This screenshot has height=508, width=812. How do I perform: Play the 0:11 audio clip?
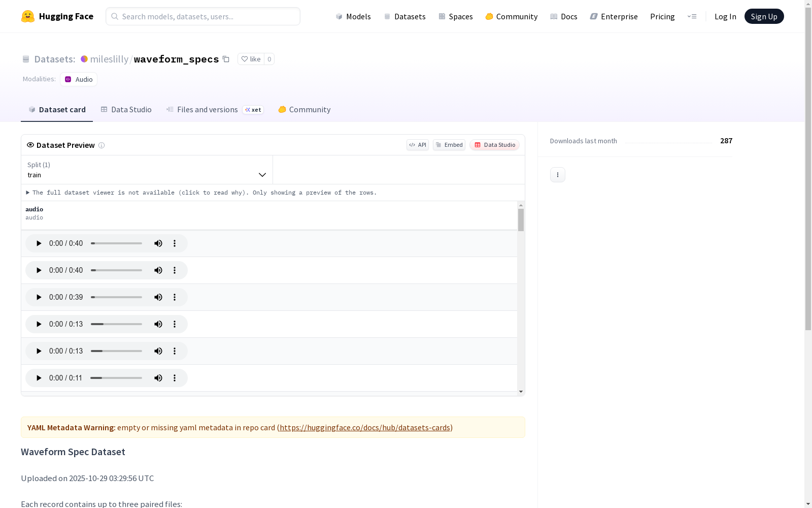39,378
